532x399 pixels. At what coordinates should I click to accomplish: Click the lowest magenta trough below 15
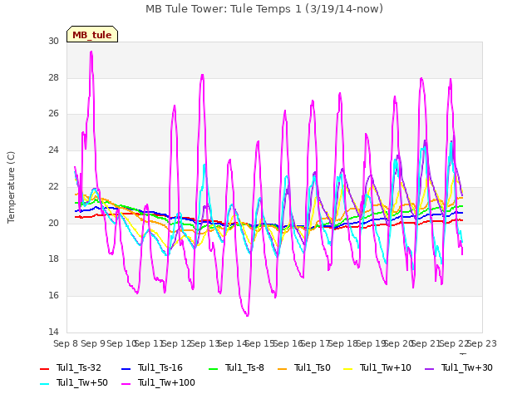tap(247, 315)
